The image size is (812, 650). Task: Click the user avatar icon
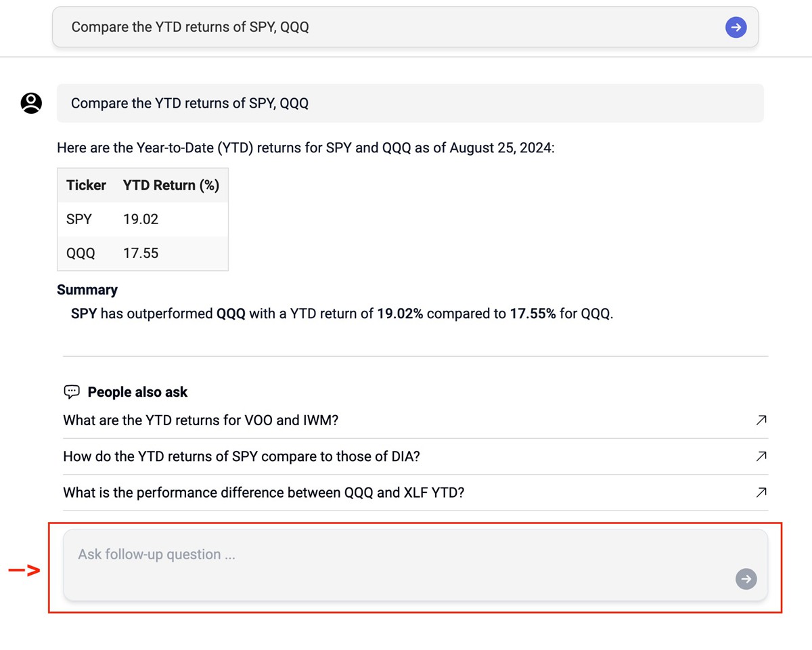(31, 103)
